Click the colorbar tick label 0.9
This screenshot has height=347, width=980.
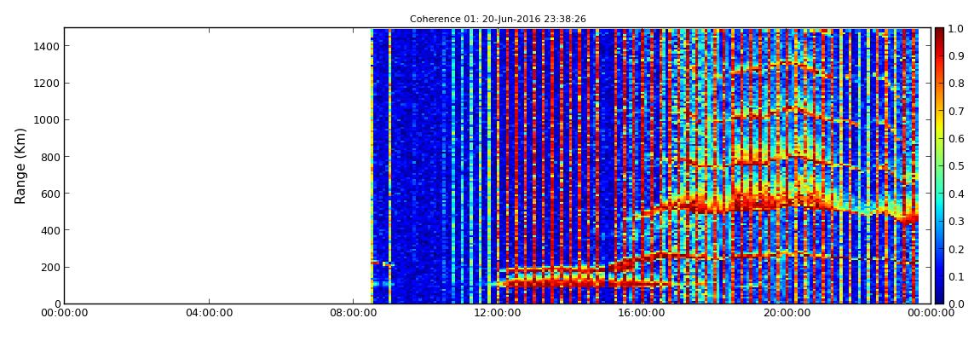pyautogui.click(x=955, y=56)
